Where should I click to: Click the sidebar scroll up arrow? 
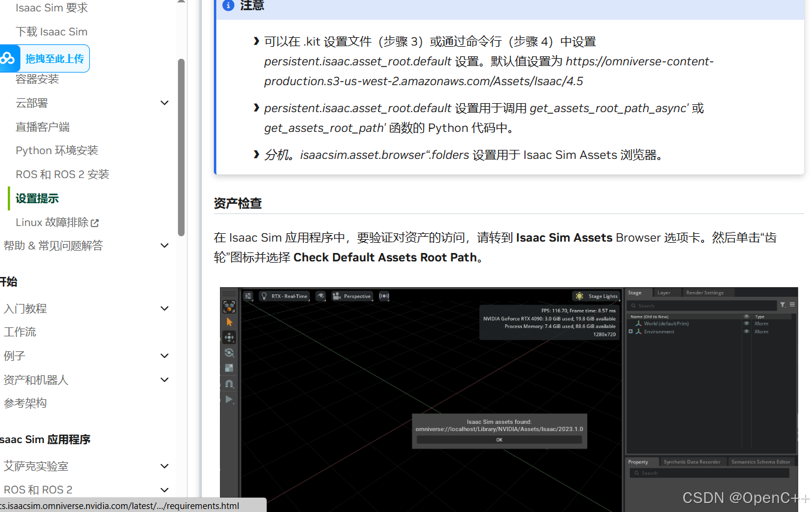(182, 2)
